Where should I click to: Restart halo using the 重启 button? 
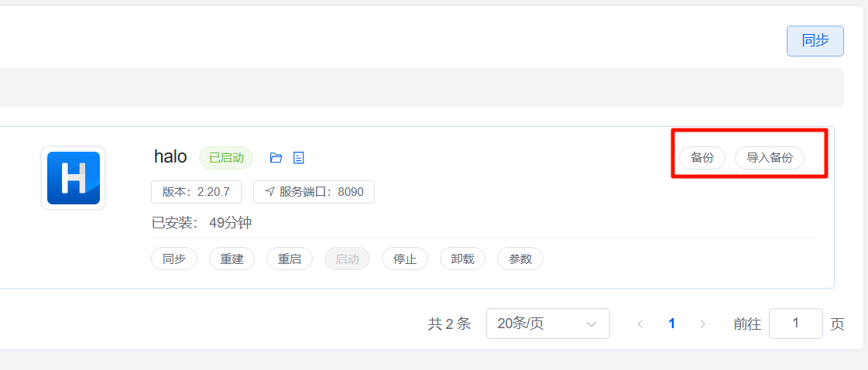click(x=290, y=259)
